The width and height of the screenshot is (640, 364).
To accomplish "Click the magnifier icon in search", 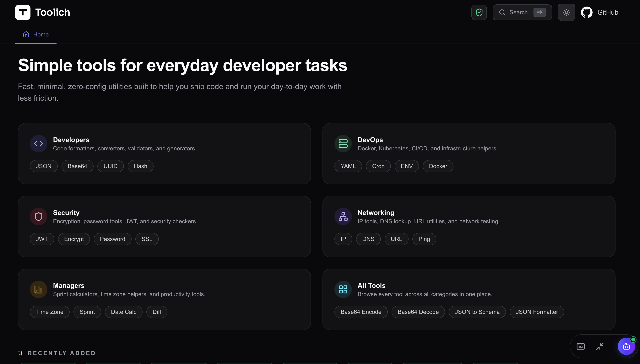I will tap(502, 12).
